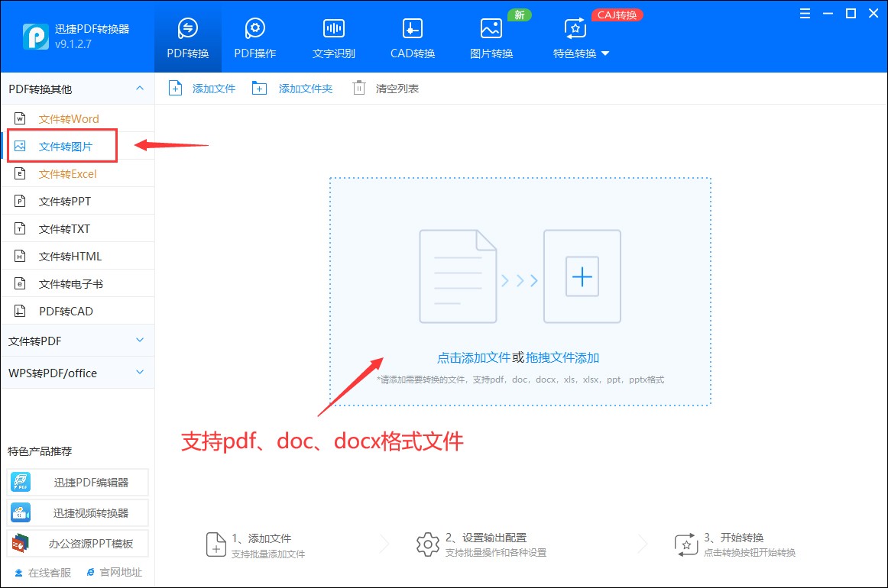Viewport: 888px width, 588px height.
Task: Open the 图片转换 tab
Action: tap(491, 37)
